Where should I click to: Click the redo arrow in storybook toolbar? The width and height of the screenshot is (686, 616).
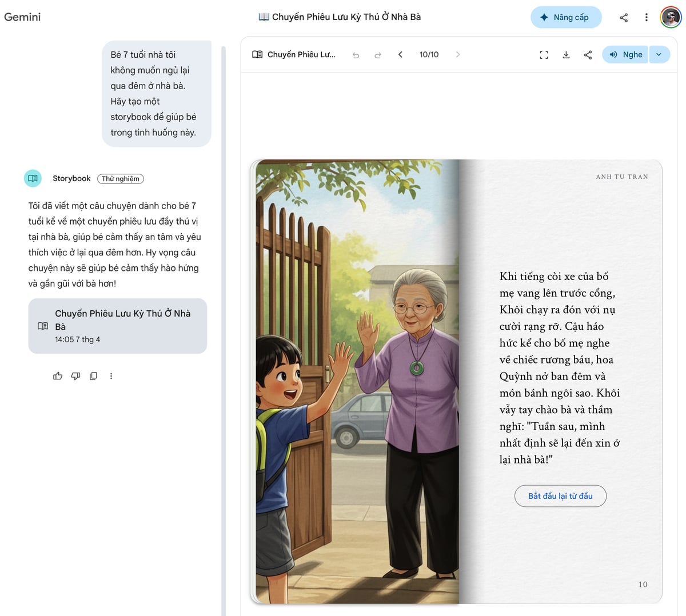tap(378, 55)
